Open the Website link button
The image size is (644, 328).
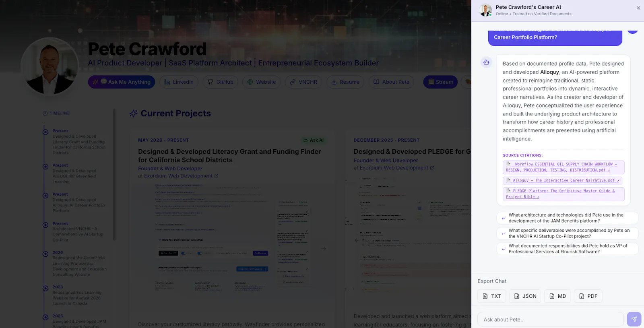[262, 82]
